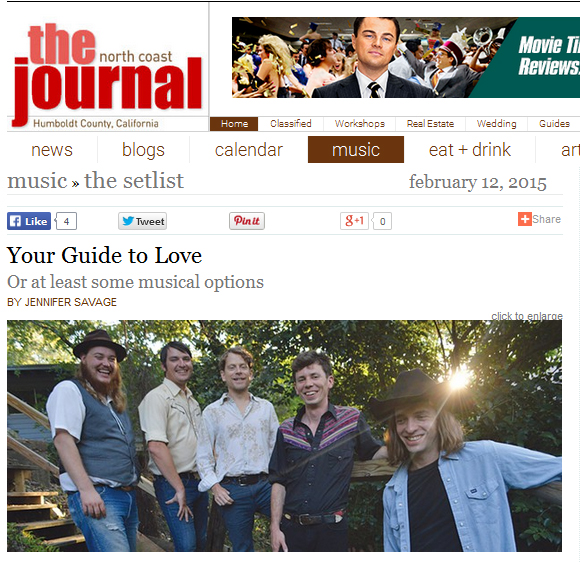Click the Google +1 button
This screenshot has height=562, width=580.
point(354,221)
